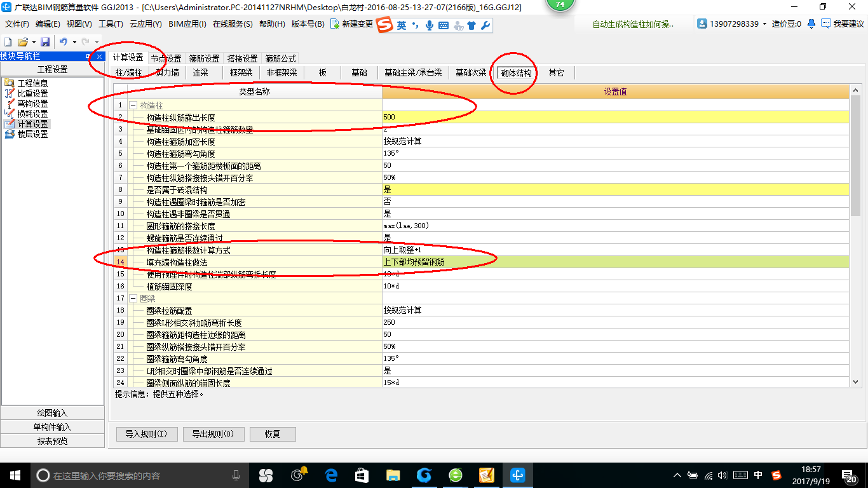Open the Undo history dropdown arrow

[73, 42]
